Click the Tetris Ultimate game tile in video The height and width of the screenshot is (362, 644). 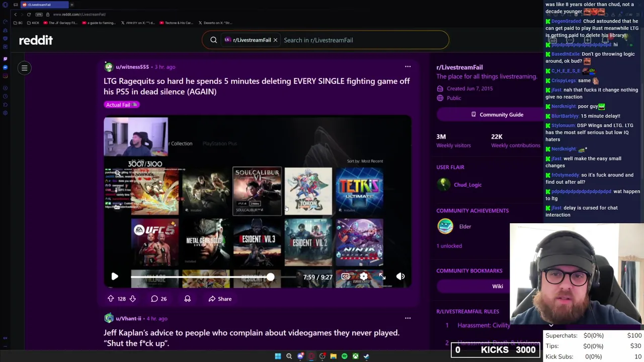(x=359, y=191)
